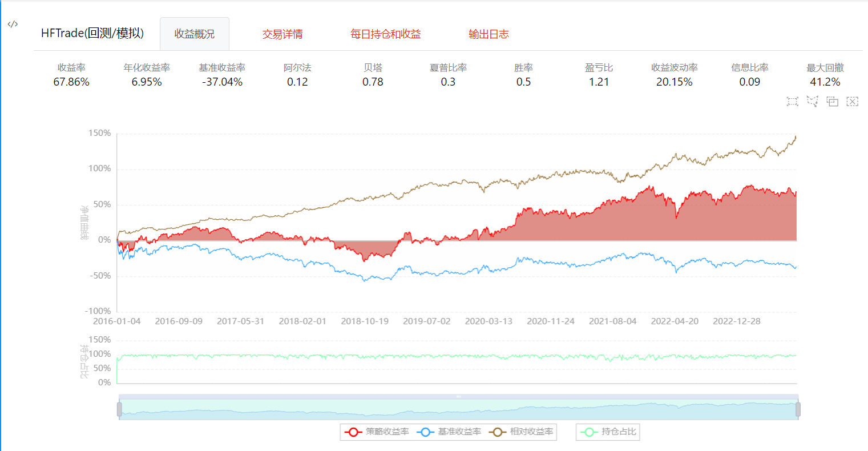Switch to the 每日持仓和收益 tab
The width and height of the screenshot is (868, 451).
click(x=386, y=34)
